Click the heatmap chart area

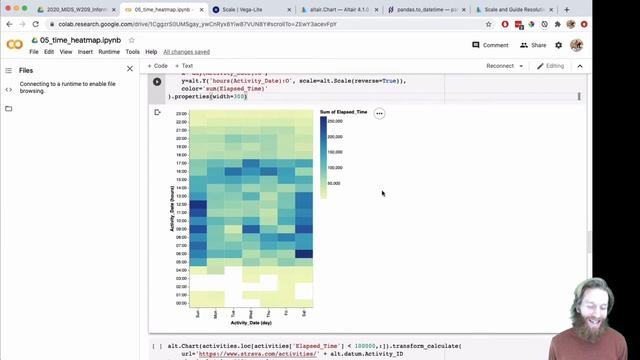pyautogui.click(x=251, y=208)
